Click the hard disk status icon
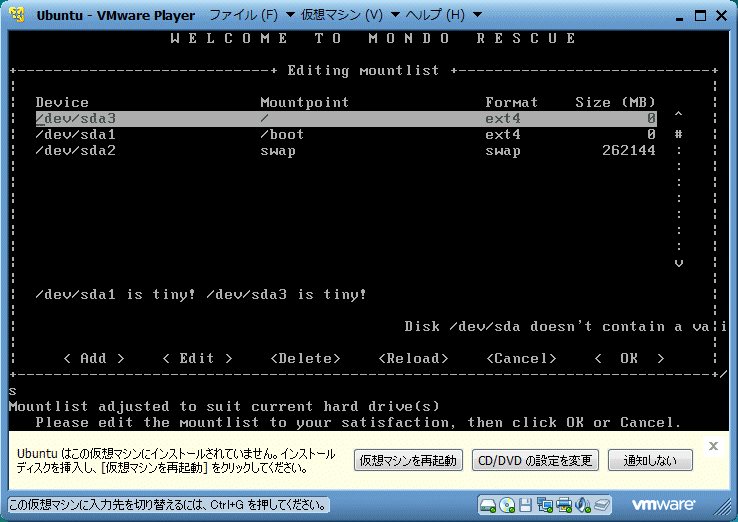Image resolution: width=738 pixels, height=522 pixels. coord(488,504)
